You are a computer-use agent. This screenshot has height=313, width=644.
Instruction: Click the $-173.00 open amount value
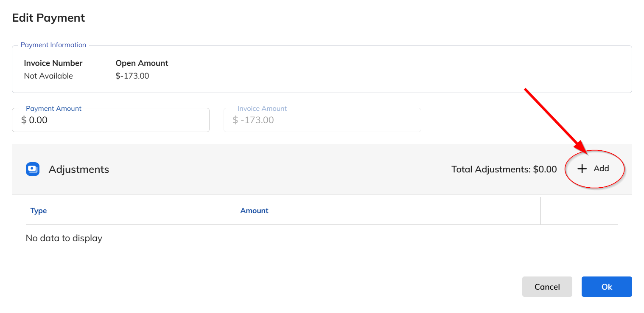132,76
